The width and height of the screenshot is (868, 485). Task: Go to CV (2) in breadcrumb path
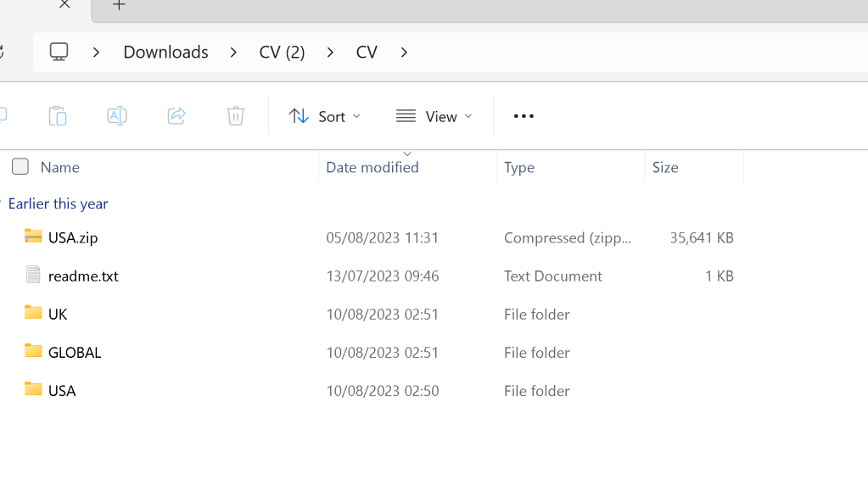(283, 52)
